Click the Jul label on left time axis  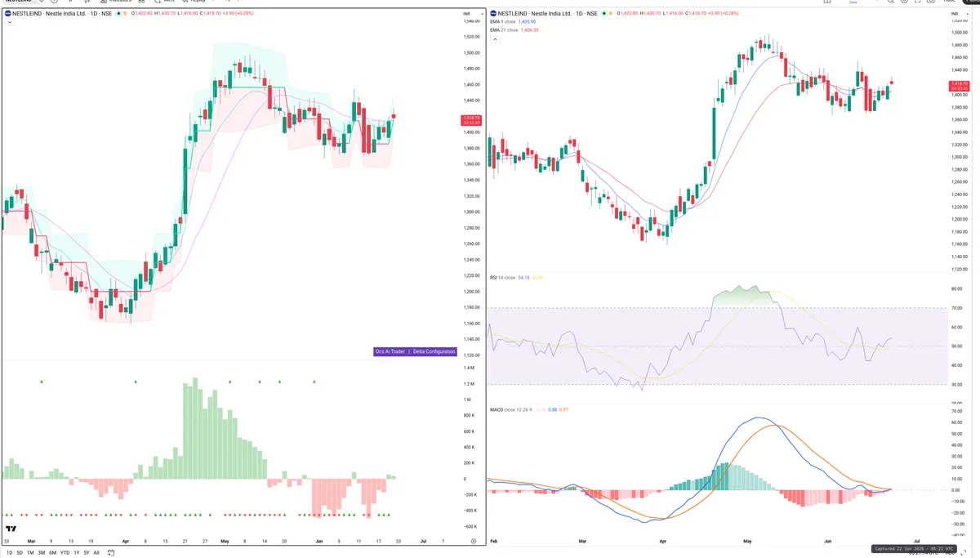423,541
